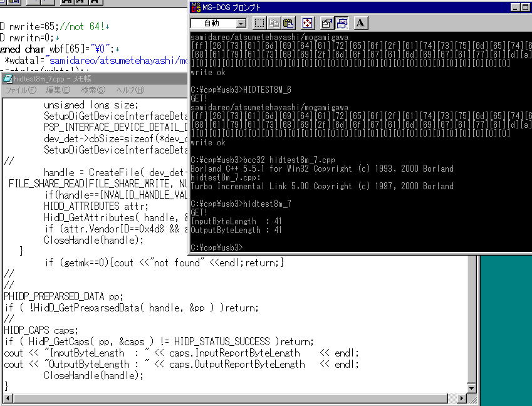Click the Notepad horizontal scrollbar thumb
The image size is (532, 406).
pos(230,398)
